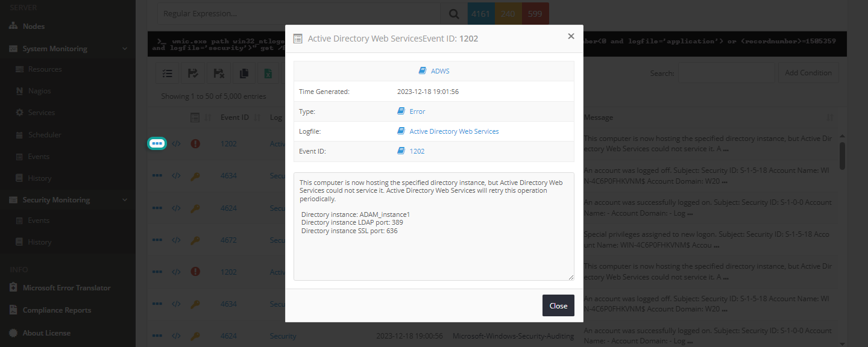Click the copy toolbar icon
The height and width of the screenshot is (347, 868).
pos(244,73)
